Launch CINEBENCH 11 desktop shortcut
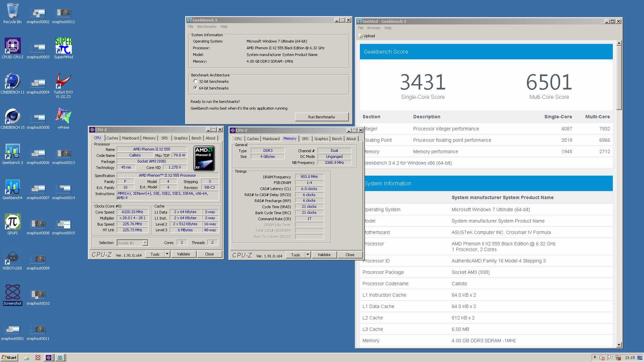This screenshot has height=362, width=644. [x=12, y=84]
